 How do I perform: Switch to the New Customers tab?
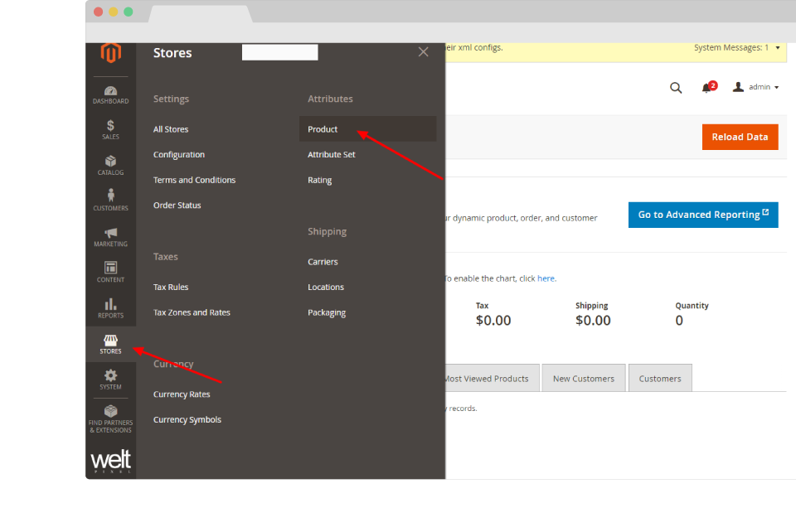(x=584, y=379)
